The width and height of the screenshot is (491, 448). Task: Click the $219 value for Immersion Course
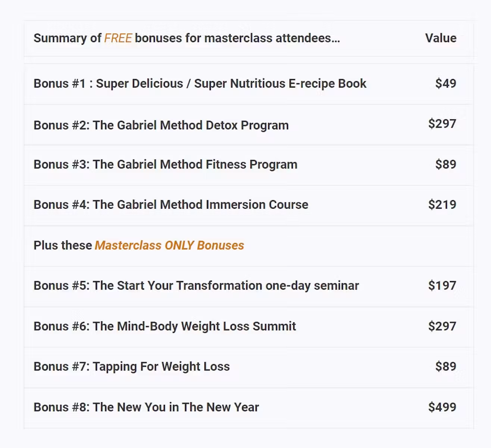[x=442, y=205]
